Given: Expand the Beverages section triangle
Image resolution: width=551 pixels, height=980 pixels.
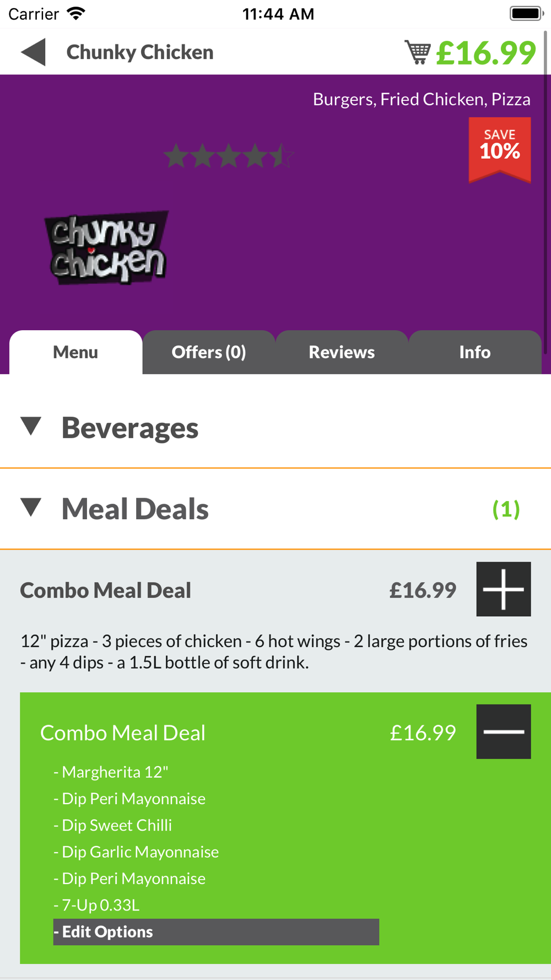Looking at the screenshot, I should (31, 426).
